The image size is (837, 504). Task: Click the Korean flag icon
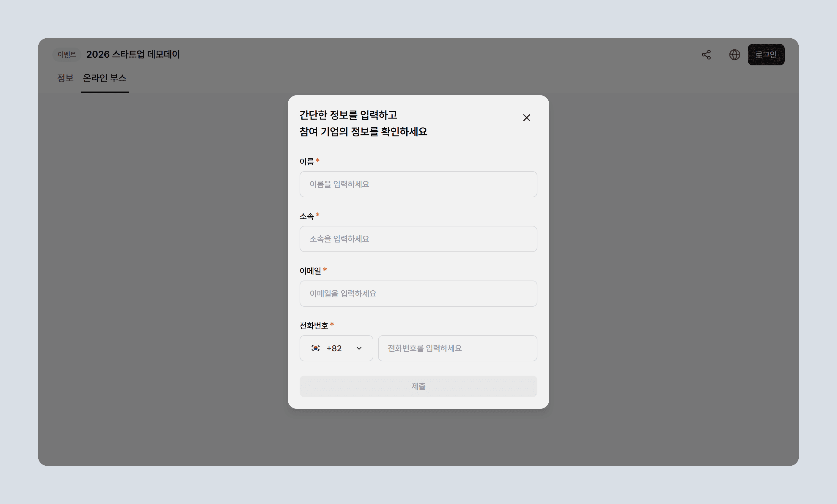point(316,348)
